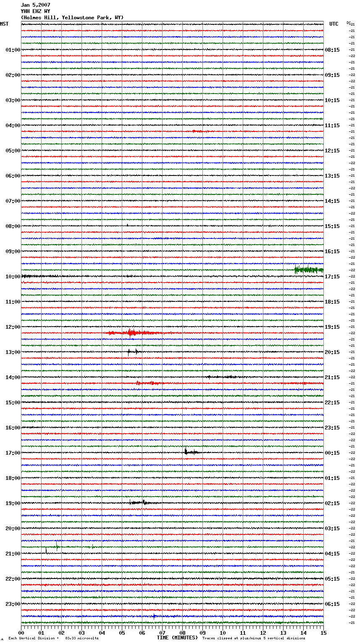357x644 pixels.
Task: Click the 08:15 UTC time label
Action: point(332,50)
